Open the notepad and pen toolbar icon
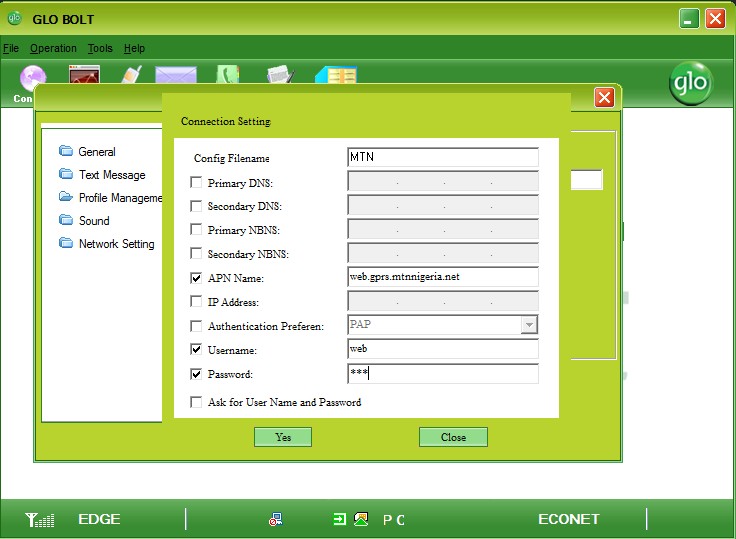This screenshot has height=539, width=736. tap(281, 74)
